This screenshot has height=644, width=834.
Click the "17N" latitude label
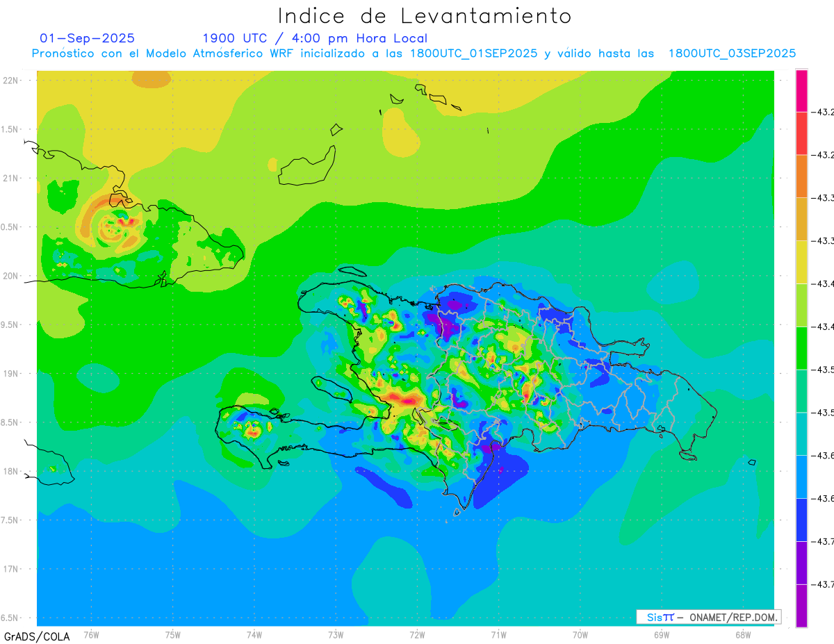click(x=10, y=569)
